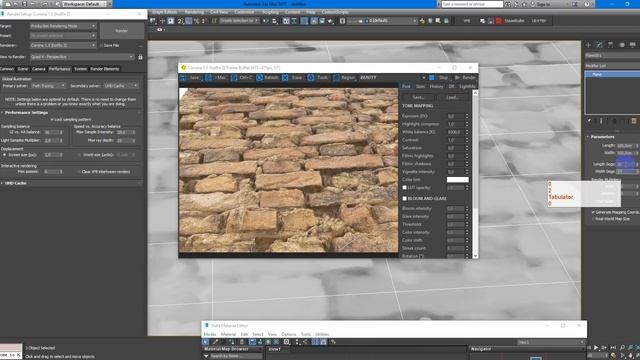Viewport: 640px width, 360px height.
Task: Expand the UHD Cache rollout
Action: [16, 183]
